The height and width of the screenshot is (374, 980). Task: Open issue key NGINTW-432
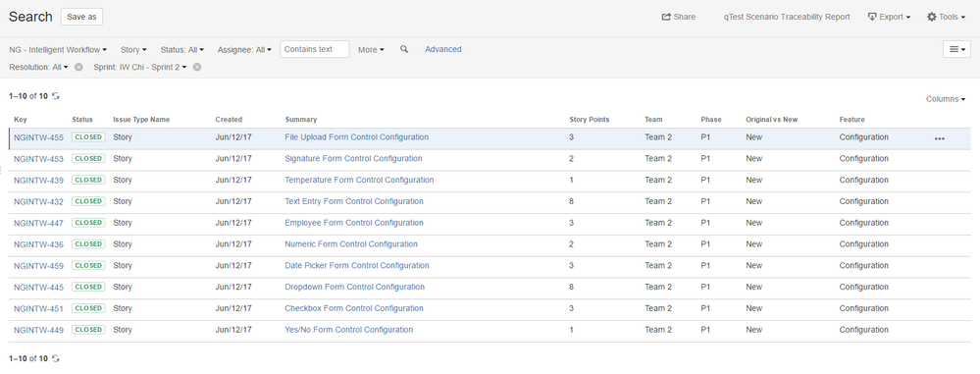click(39, 202)
